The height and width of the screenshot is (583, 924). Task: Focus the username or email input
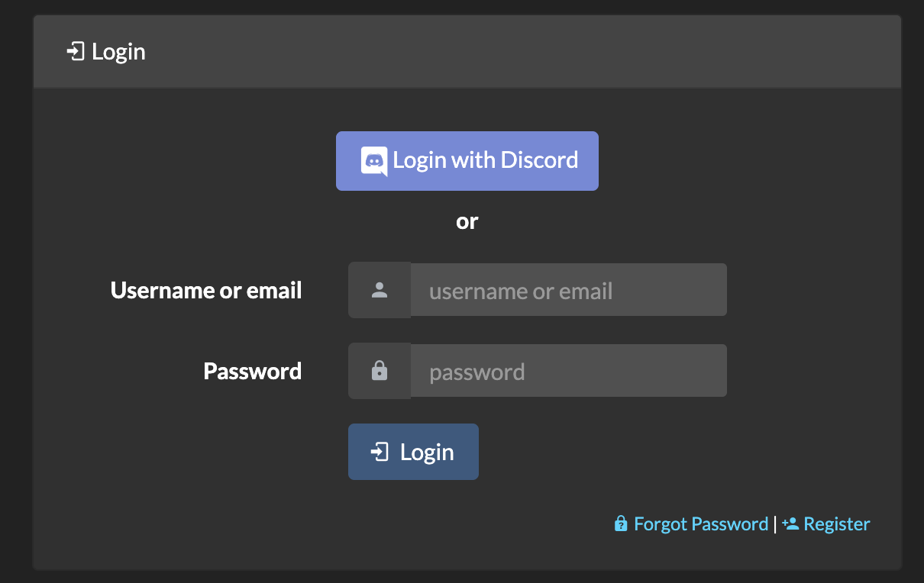(568, 290)
